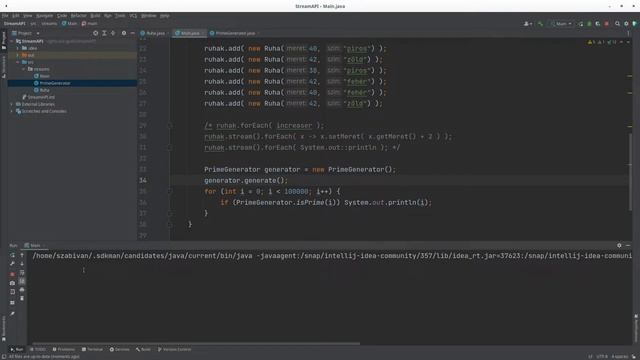Expand Scratches and Consoles node

[x=12, y=111]
